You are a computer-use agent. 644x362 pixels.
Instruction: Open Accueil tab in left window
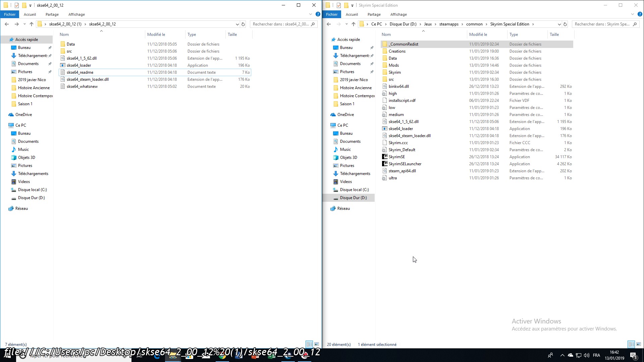click(30, 14)
